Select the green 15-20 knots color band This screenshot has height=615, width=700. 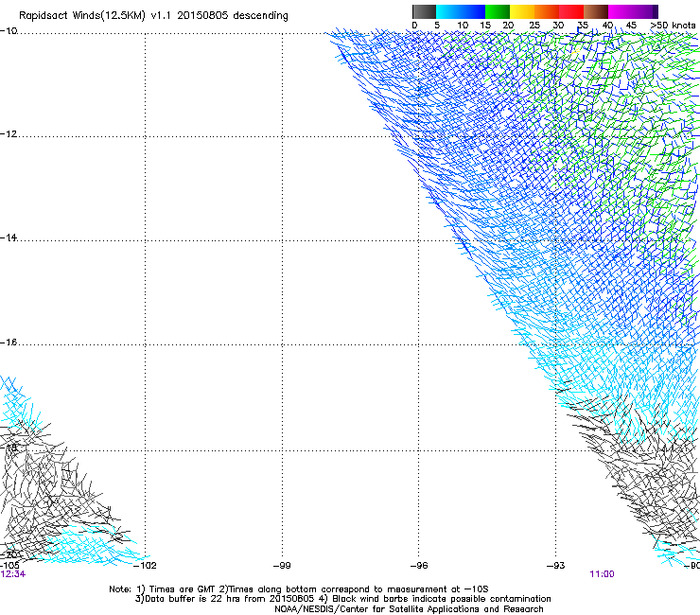click(x=498, y=11)
